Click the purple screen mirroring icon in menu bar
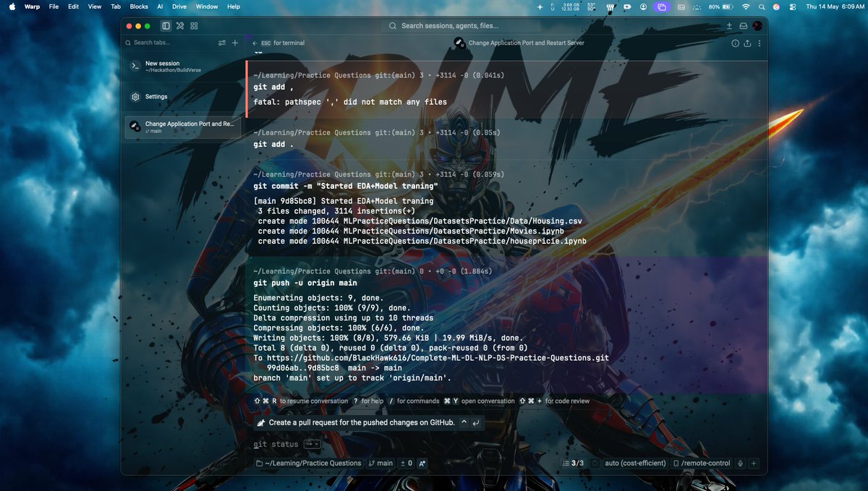The image size is (868, 491). point(662,7)
